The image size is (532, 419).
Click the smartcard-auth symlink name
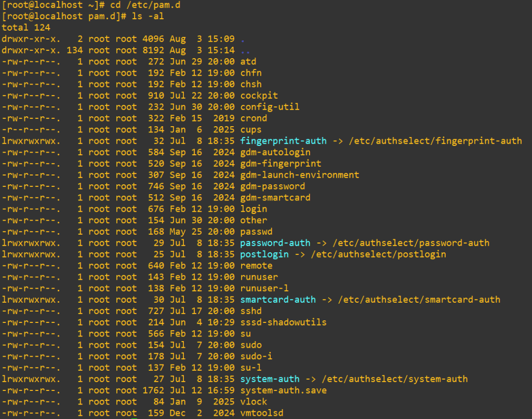point(277,300)
